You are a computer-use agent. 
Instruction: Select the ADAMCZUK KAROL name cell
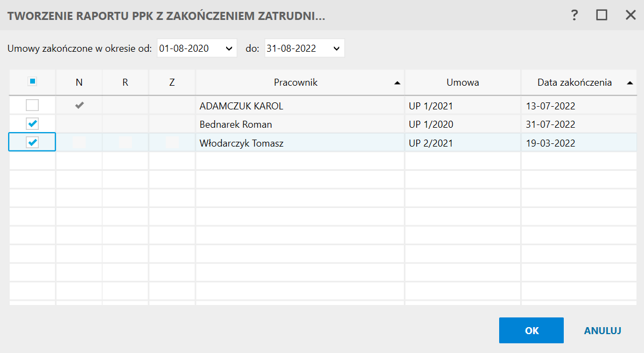pyautogui.click(x=300, y=106)
